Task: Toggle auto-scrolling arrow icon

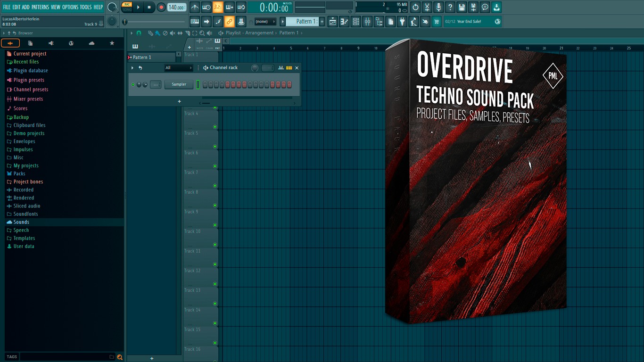Action: (x=206, y=22)
